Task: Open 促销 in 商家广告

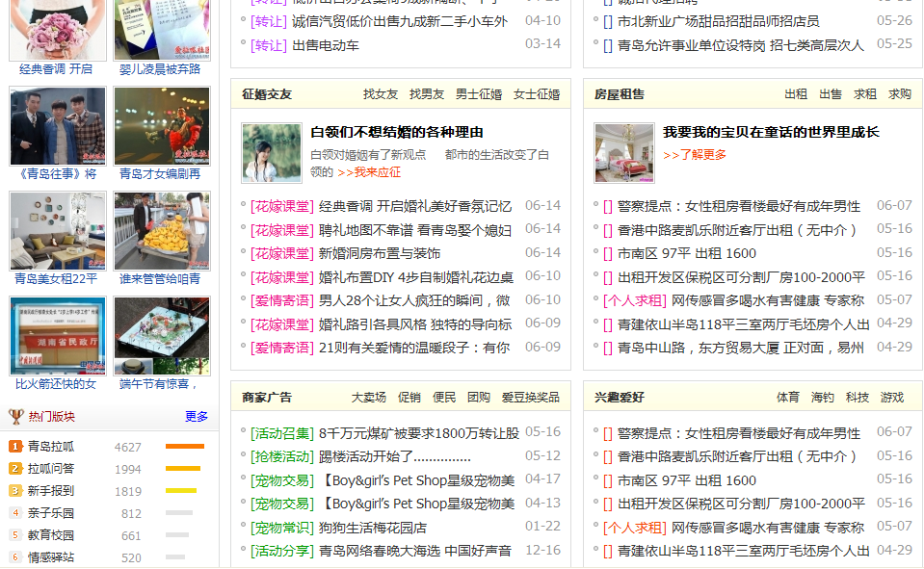Action: coord(409,398)
